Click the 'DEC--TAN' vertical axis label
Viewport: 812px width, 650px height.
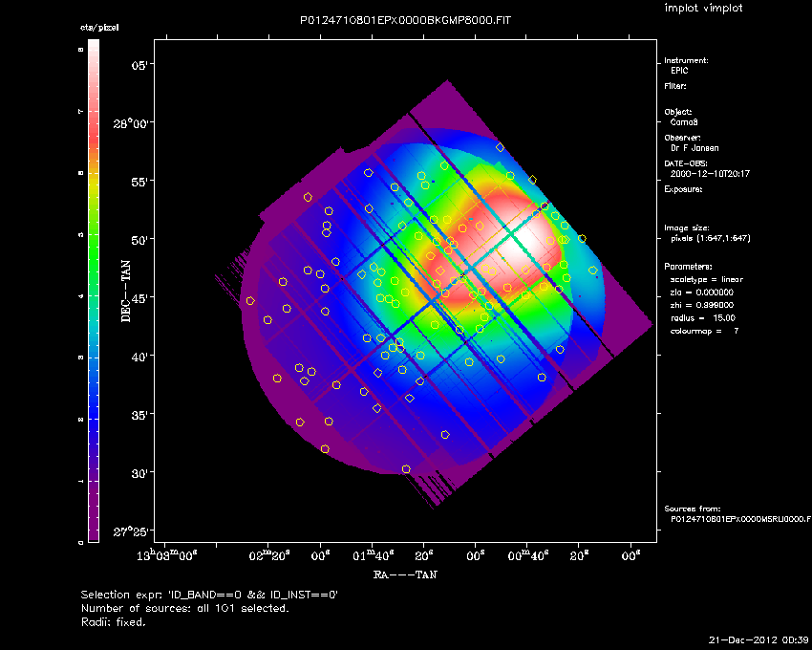pyautogui.click(x=126, y=292)
